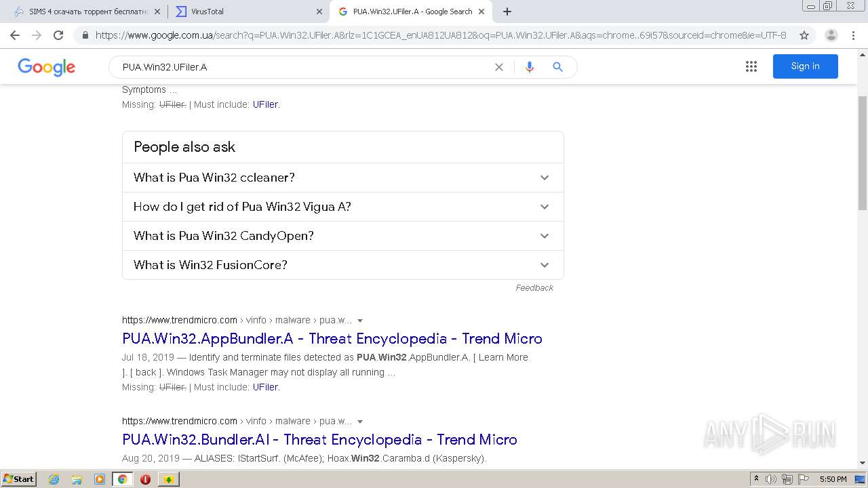Viewport: 868px width, 488px height.
Task: Close the VirusTotal tab
Action: coord(319,12)
